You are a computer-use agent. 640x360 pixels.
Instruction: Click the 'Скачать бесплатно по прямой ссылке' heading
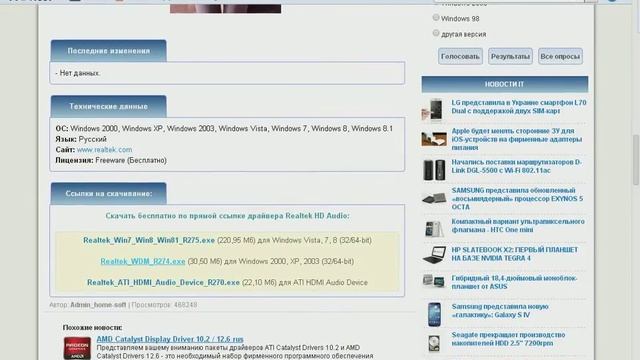(x=227, y=216)
